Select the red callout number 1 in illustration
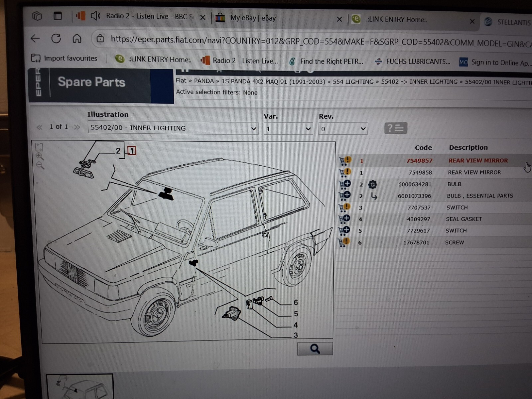This screenshot has height=399, width=532. point(132,151)
